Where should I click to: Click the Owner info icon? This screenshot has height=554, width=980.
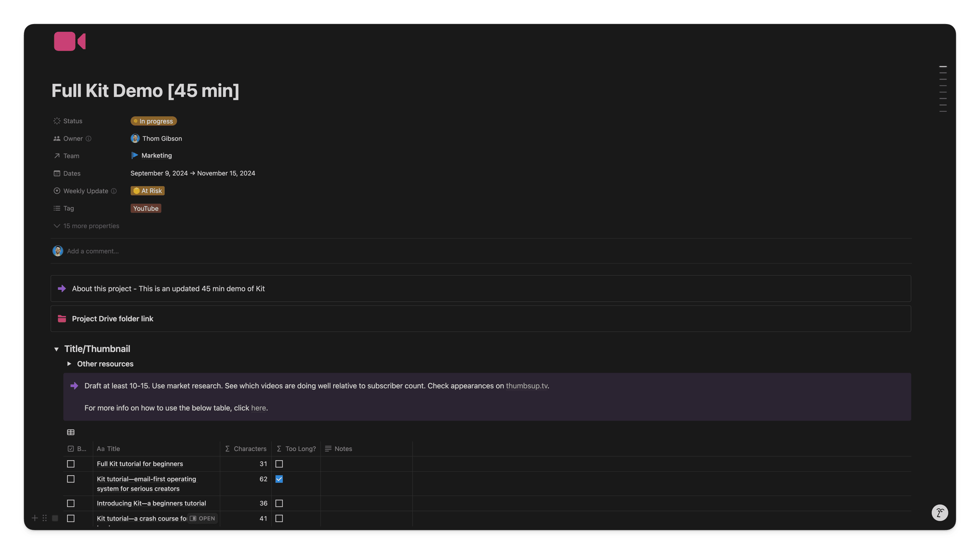[89, 139]
